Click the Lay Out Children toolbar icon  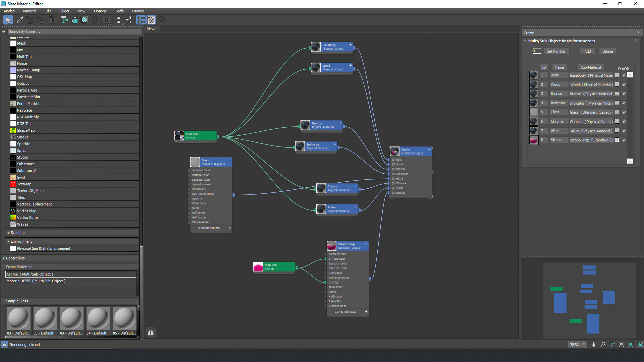click(129, 20)
